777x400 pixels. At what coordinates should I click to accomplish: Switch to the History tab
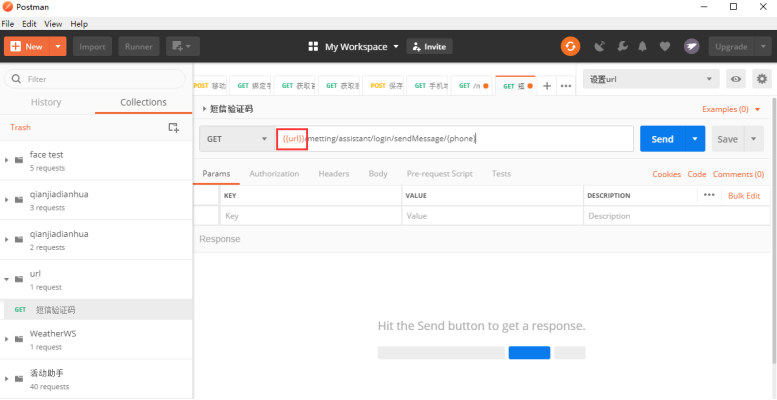46,102
